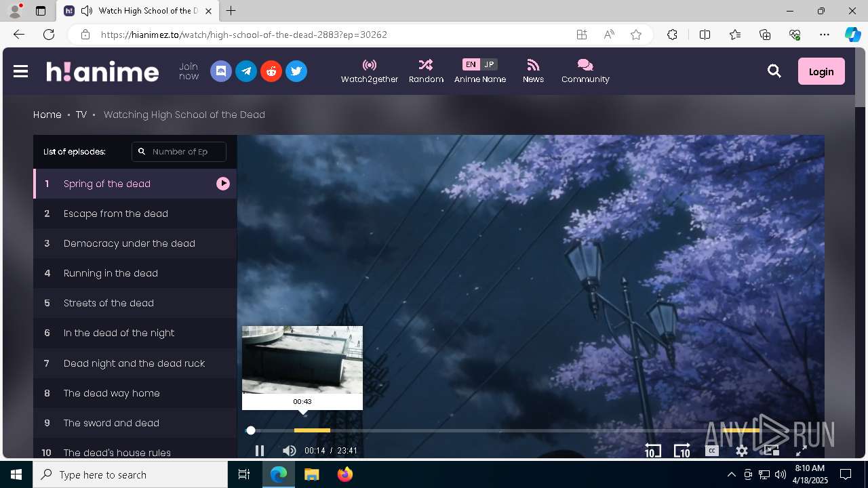Select episode 5 Streets of the dead
The width and height of the screenshot is (868, 488).
[x=135, y=303]
